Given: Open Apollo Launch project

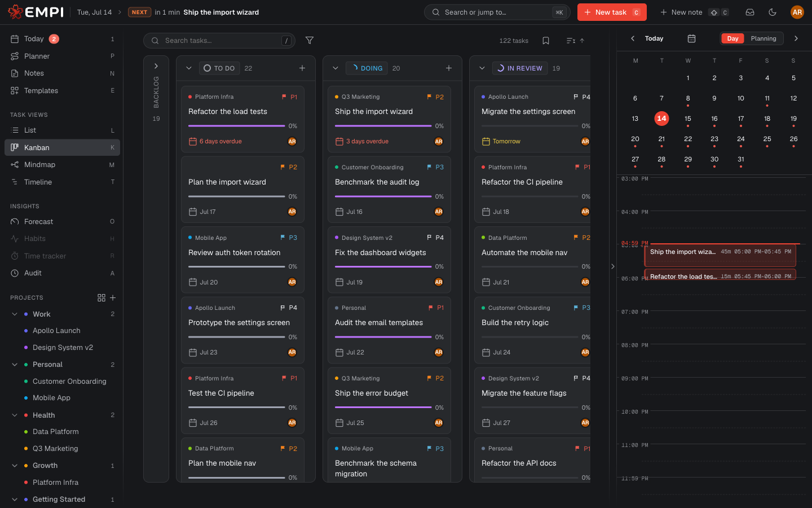Looking at the screenshot, I should pyautogui.click(x=56, y=331).
